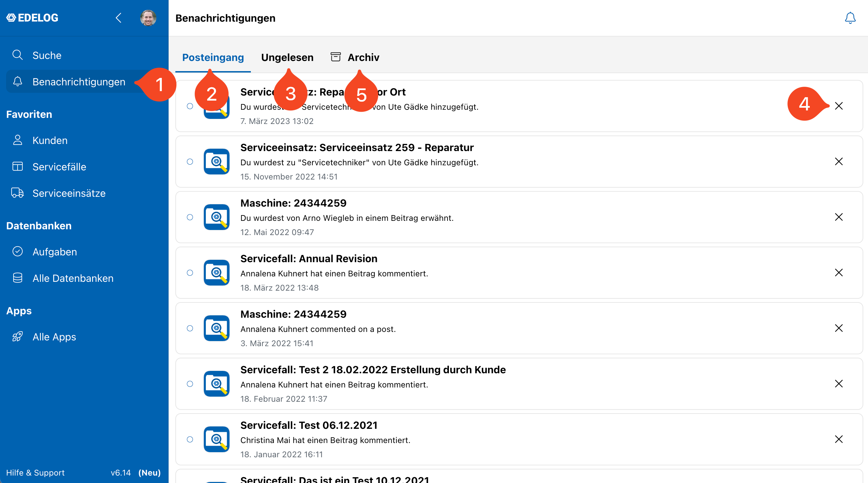This screenshot has width=868, height=483.
Task: Switch to the Posteingang tab
Action: click(213, 57)
